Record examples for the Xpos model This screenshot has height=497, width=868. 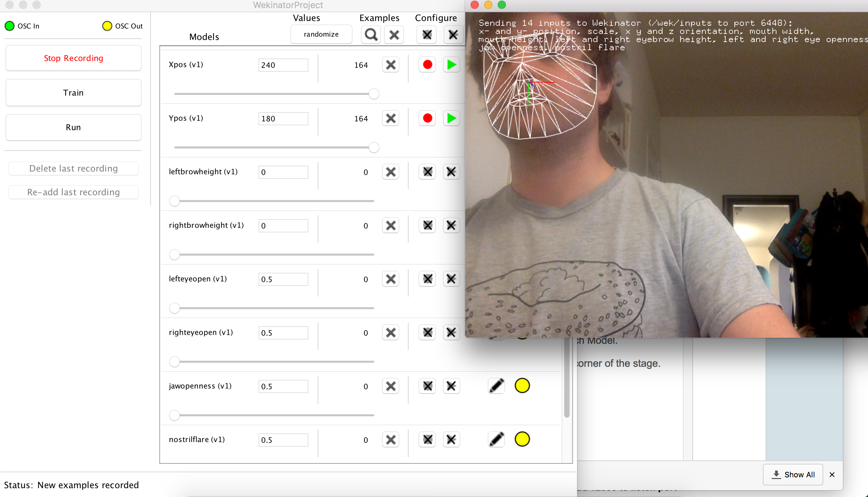427,64
